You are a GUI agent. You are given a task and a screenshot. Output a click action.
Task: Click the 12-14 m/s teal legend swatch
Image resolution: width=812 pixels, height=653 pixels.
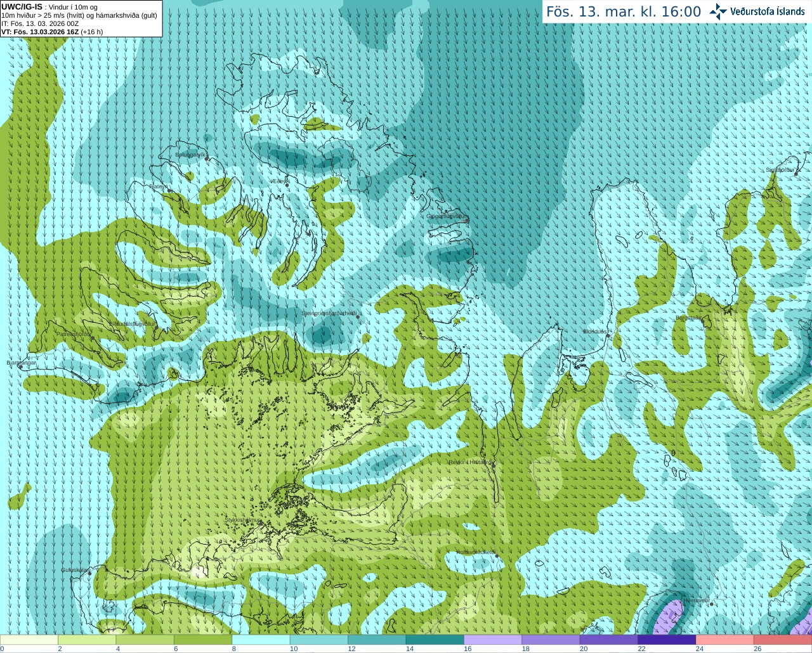point(377,640)
